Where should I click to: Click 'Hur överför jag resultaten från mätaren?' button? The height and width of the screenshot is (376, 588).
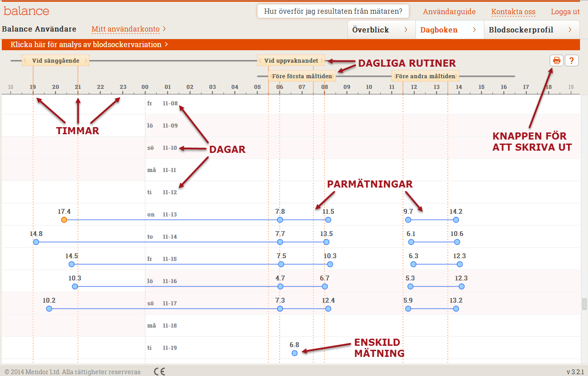[x=333, y=12]
